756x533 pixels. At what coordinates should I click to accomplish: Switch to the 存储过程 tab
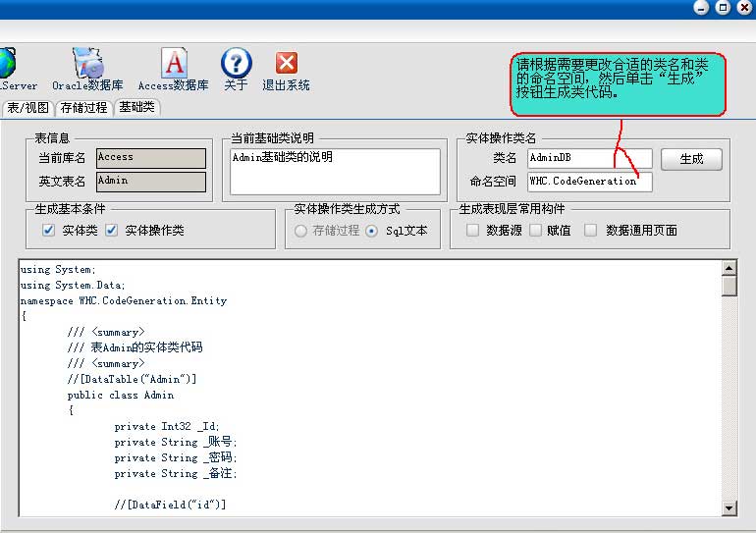(x=83, y=107)
